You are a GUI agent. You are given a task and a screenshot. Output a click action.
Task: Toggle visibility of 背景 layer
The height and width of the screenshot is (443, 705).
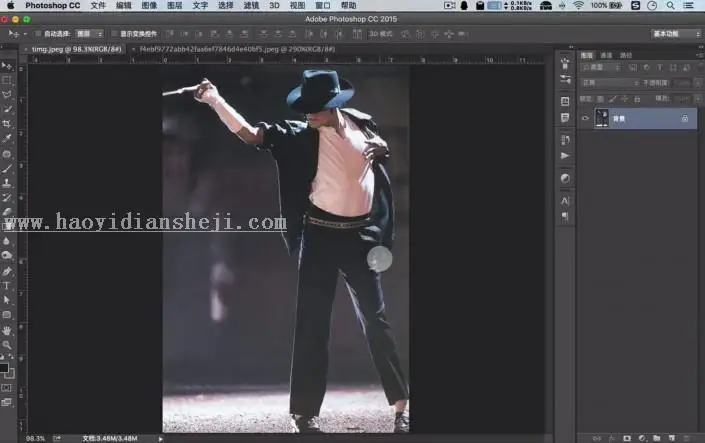click(585, 118)
